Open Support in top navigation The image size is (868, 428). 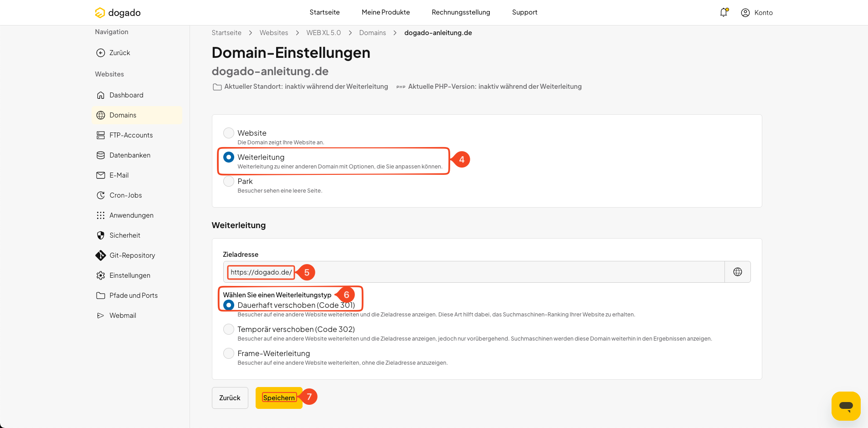[x=525, y=12]
